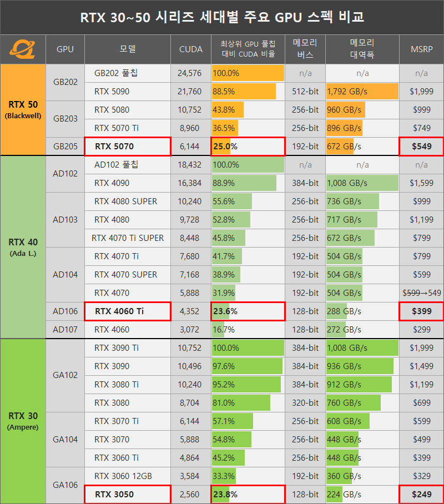The width and height of the screenshot is (444, 504).
Task: Click the 960 GB/s bandwidth bar
Action: pos(346,110)
